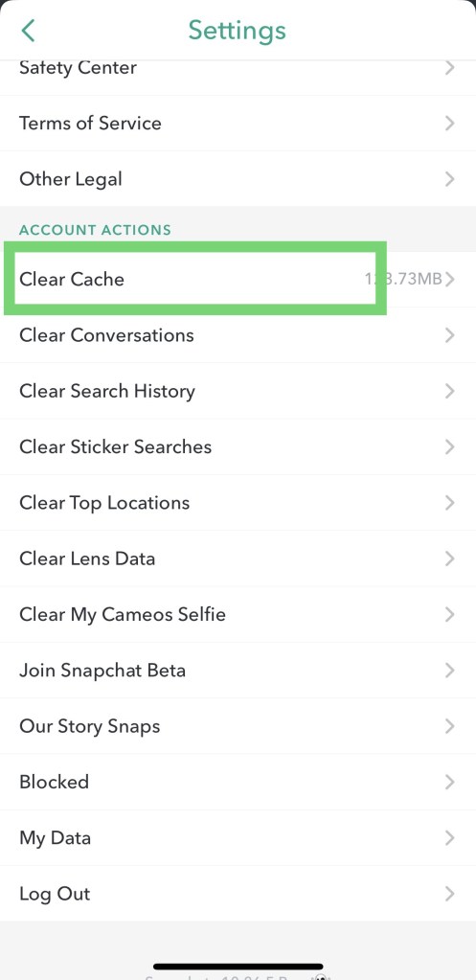
Task: Tap the chevron next to Join Snapchat Beta
Action: (449, 671)
